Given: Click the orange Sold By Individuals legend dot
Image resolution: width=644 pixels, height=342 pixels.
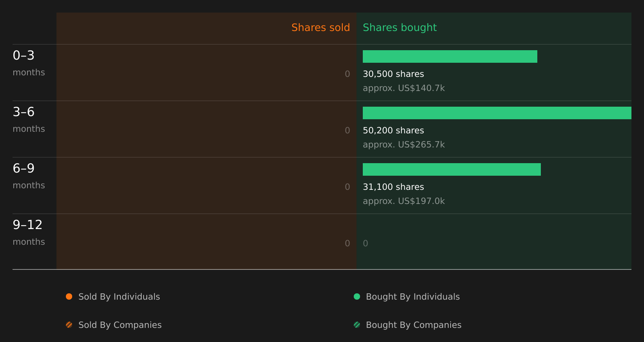Looking at the screenshot, I should (69, 297).
